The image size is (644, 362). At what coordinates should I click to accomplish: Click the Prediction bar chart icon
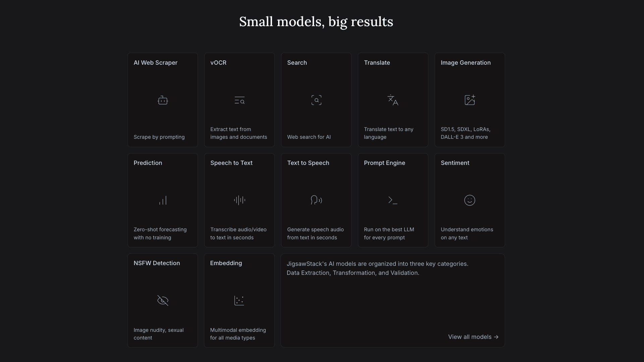pyautogui.click(x=163, y=200)
